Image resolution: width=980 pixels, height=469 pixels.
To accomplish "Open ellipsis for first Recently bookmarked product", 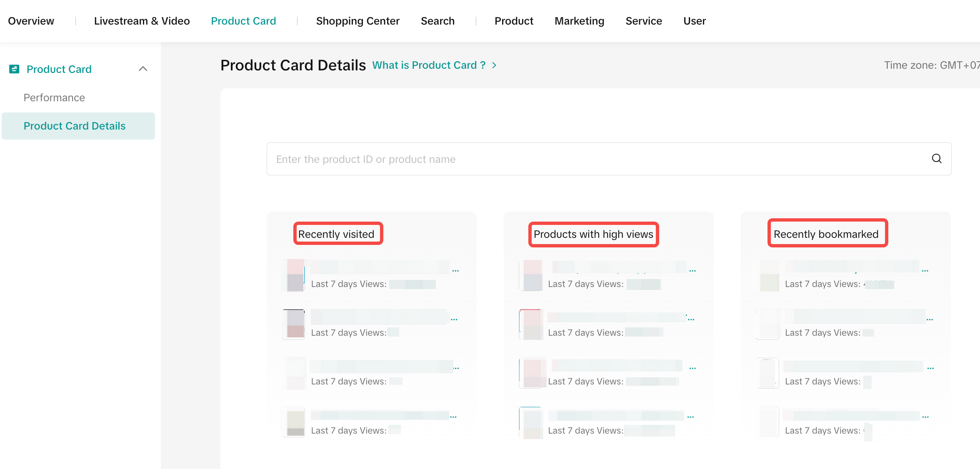I will point(925,271).
